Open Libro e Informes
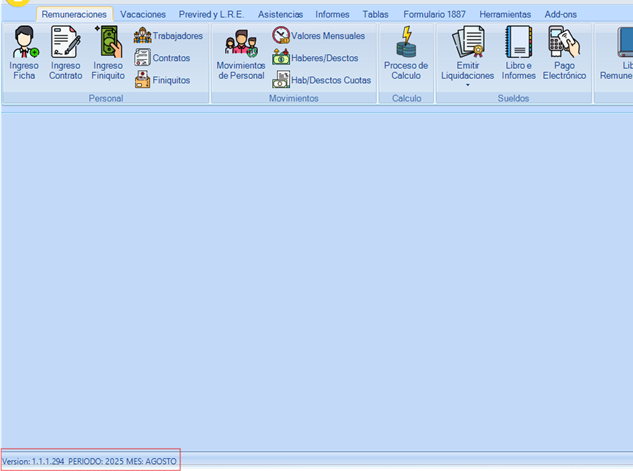Viewport: 633px width, 471px height. coord(519,55)
